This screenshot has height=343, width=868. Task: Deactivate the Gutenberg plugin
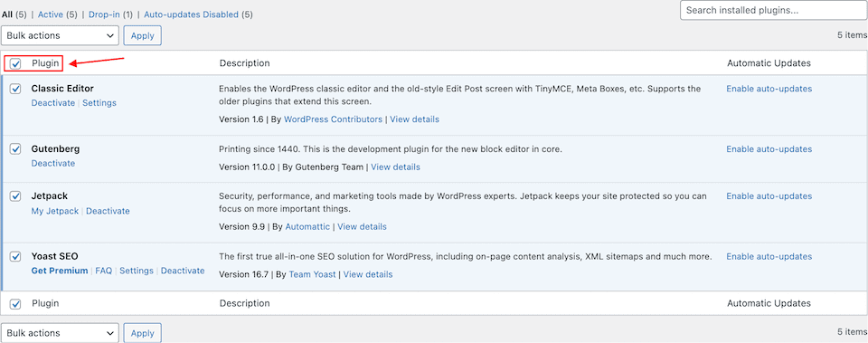[53, 164]
